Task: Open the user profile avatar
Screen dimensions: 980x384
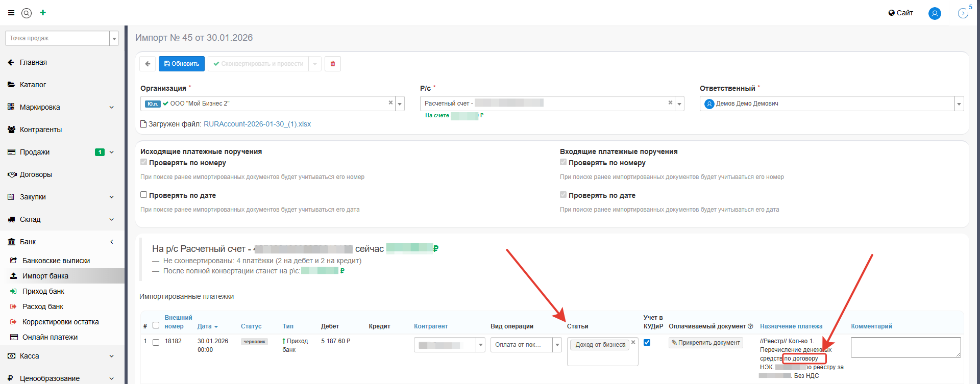Action: click(x=935, y=13)
